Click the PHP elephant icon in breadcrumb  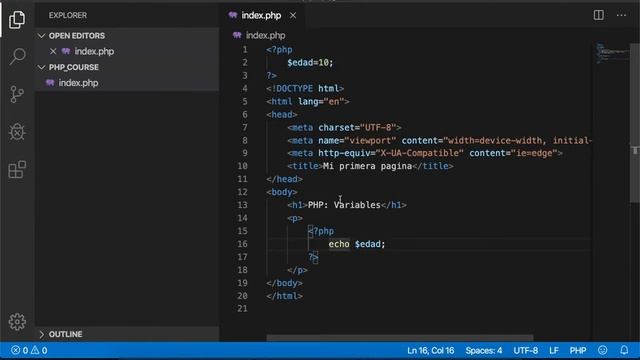point(237,35)
